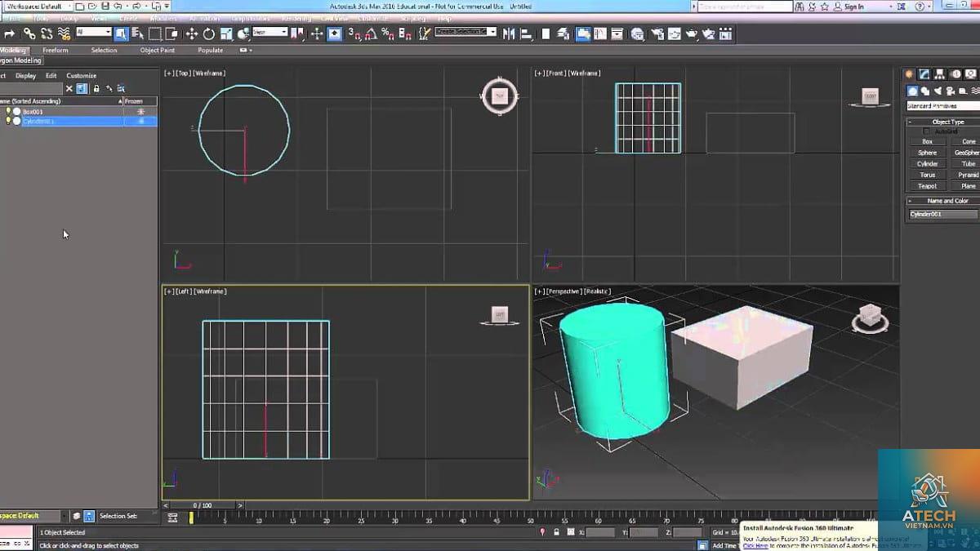Toggle the 3D Snaps button
The height and width of the screenshot is (551, 980).
click(354, 33)
